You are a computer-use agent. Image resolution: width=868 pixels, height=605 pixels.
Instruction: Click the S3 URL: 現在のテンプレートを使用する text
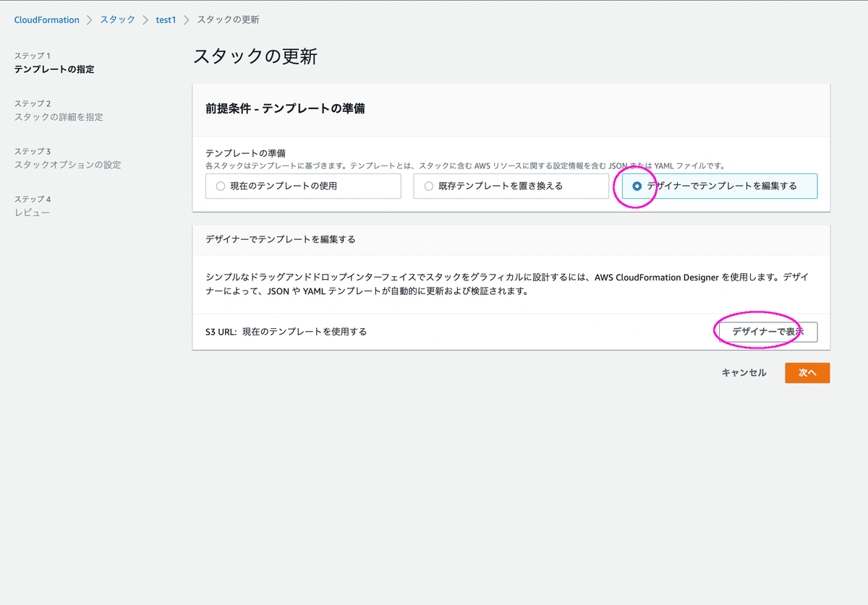pos(286,332)
